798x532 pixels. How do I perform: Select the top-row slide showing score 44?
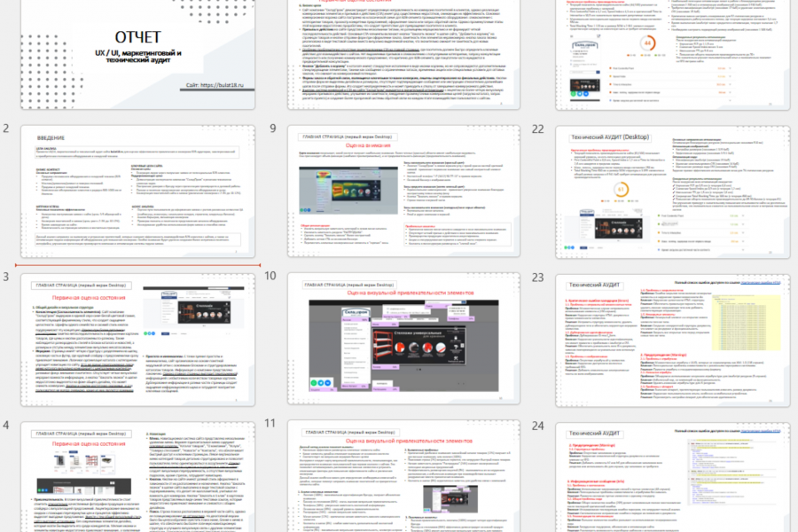point(673,55)
